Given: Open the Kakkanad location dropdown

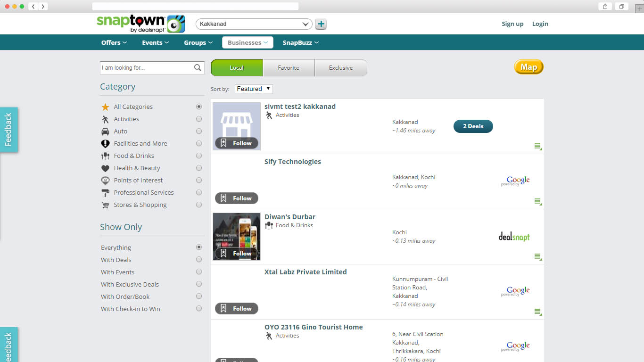Looking at the screenshot, I should [x=254, y=24].
